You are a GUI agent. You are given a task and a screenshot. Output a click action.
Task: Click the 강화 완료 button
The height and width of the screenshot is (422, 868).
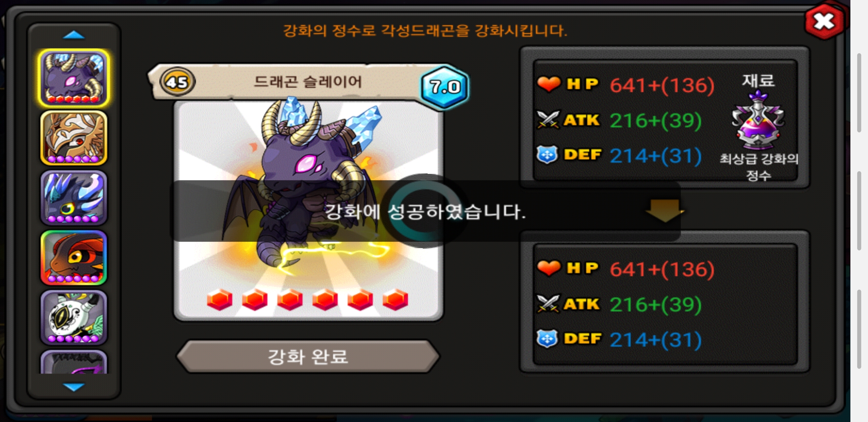[308, 356]
